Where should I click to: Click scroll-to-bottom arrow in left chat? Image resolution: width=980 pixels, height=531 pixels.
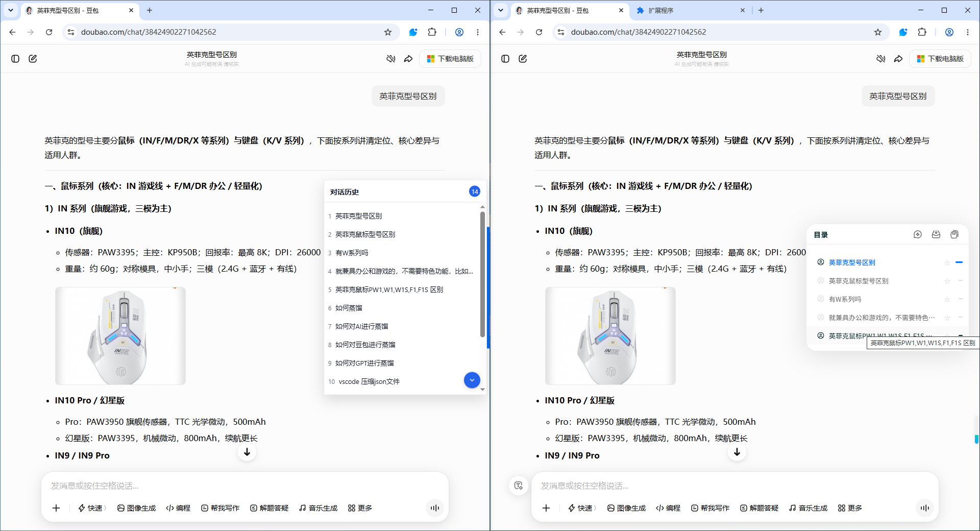pos(247,452)
